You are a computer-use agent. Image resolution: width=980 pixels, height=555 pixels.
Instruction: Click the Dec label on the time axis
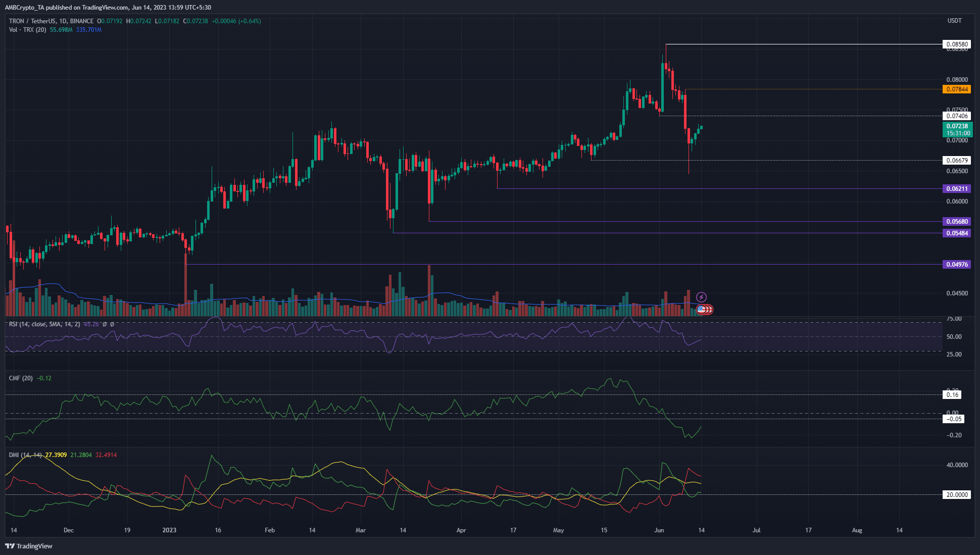point(69,530)
